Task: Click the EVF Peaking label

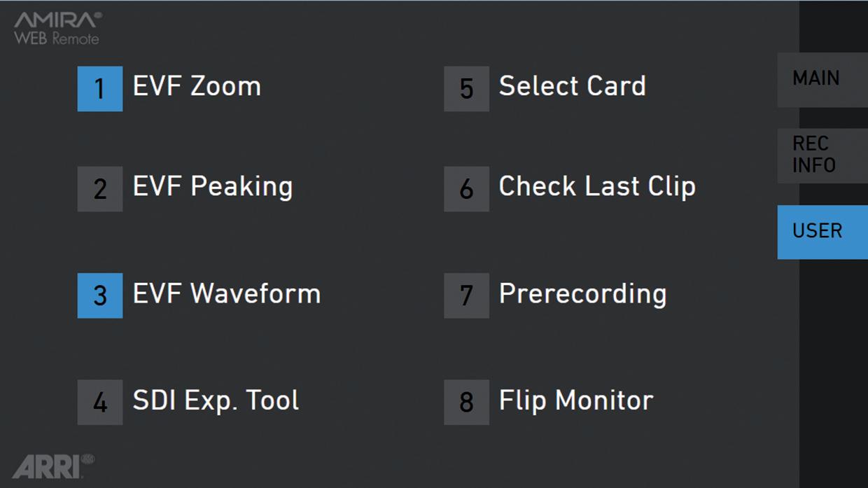Action: pyautogui.click(x=213, y=187)
